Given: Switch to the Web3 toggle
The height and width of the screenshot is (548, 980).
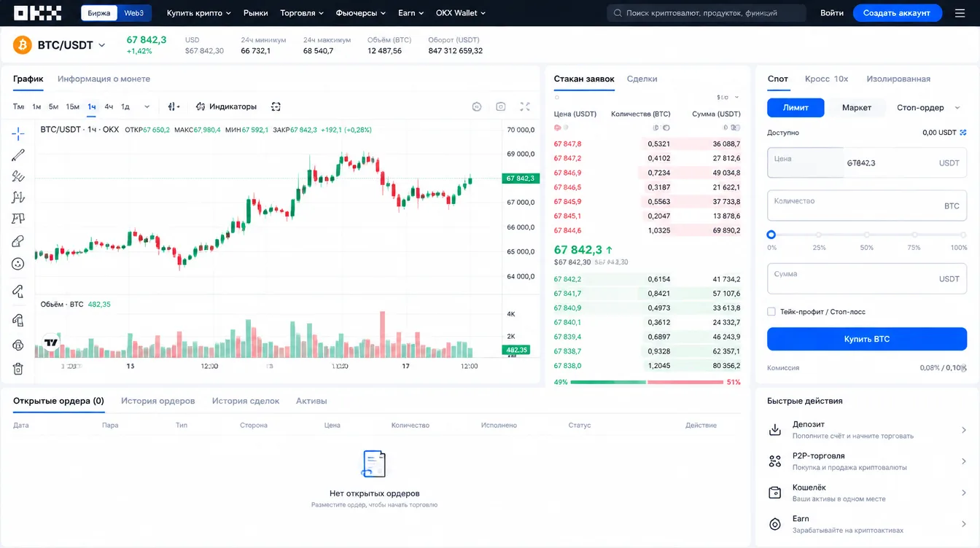Looking at the screenshot, I should point(133,13).
